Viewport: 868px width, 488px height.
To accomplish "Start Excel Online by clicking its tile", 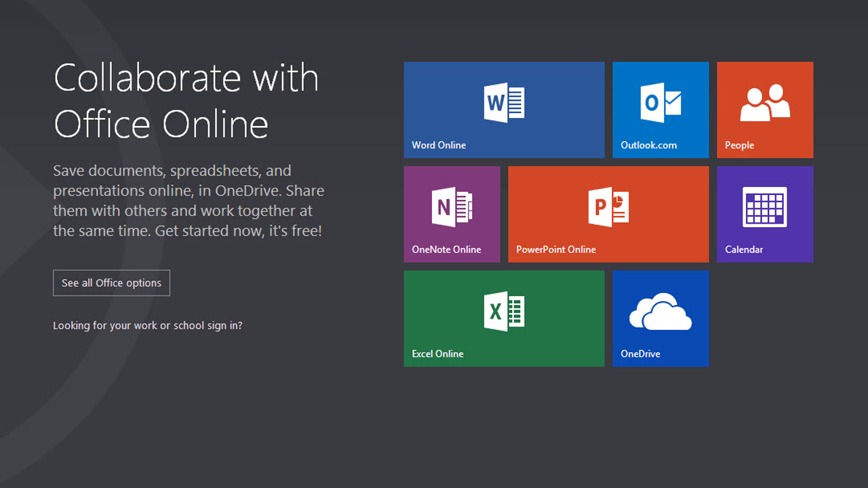I will [504, 319].
